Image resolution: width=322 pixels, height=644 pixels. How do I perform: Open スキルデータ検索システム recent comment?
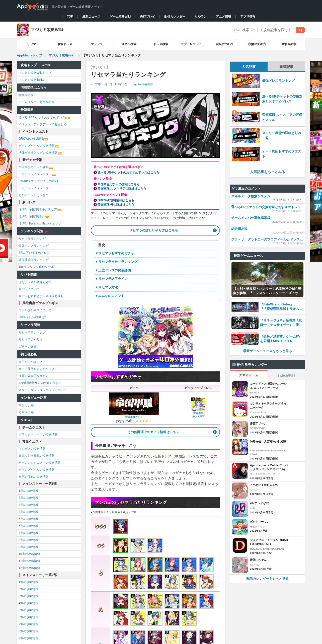point(251,196)
